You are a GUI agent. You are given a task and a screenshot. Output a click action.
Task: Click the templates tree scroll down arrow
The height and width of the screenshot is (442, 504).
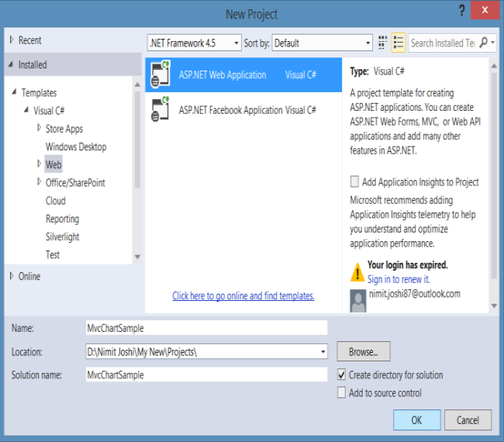[x=137, y=257]
